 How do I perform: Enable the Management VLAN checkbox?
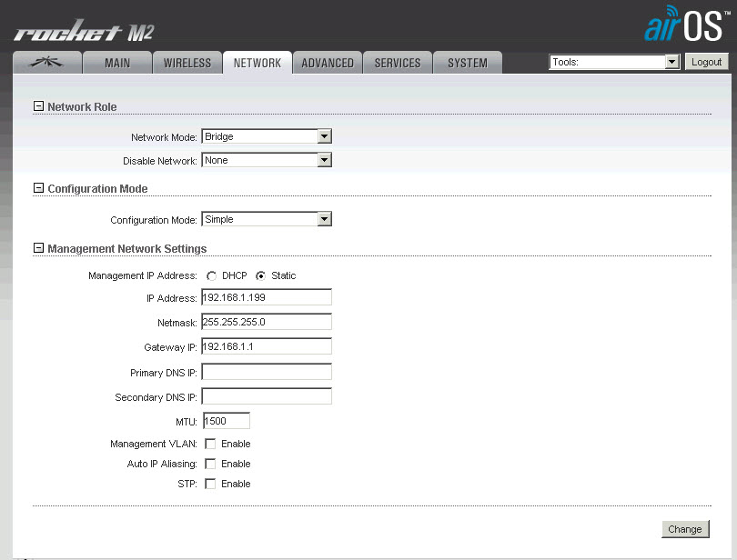coord(210,444)
